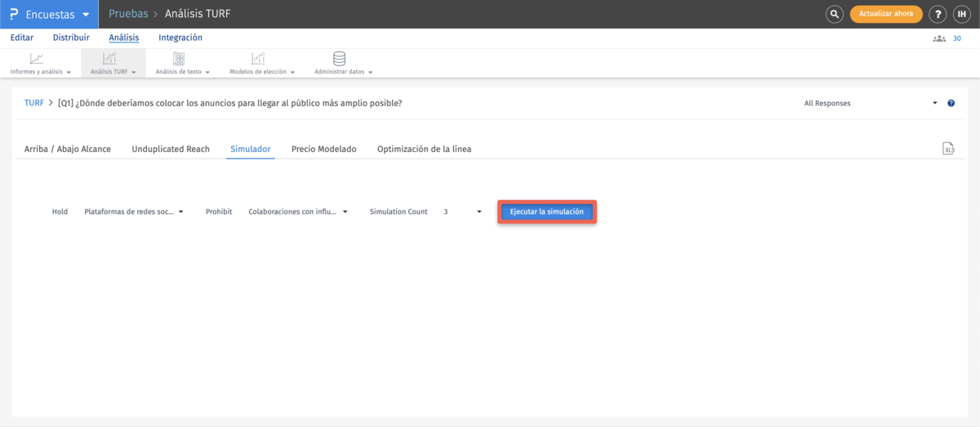Image resolution: width=980 pixels, height=427 pixels.
Task: Switch to Optimización de la línea tab
Action: (x=424, y=149)
